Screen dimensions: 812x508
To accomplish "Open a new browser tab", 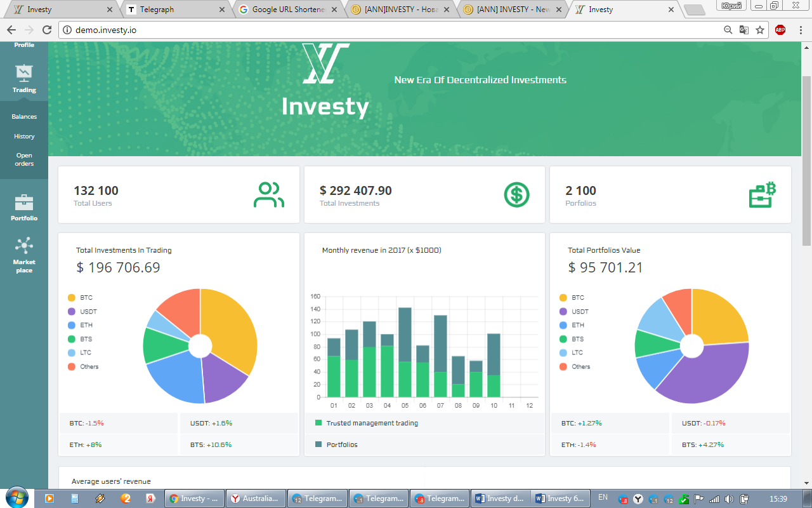I will pos(695,10).
